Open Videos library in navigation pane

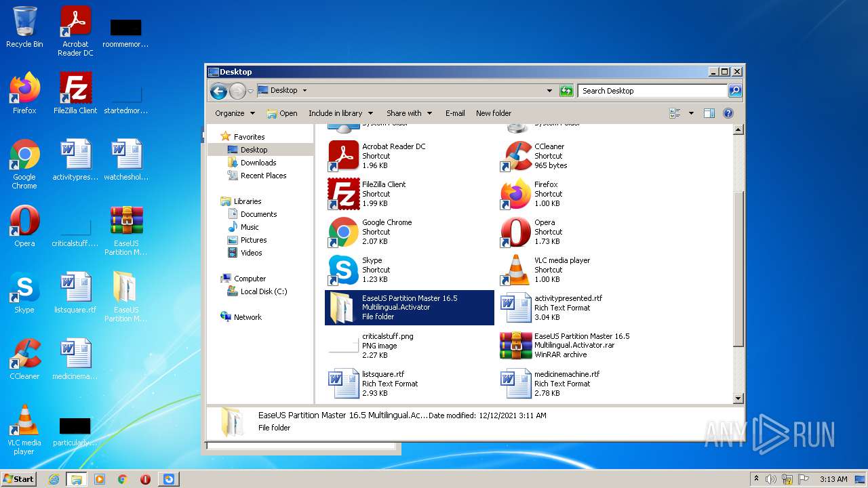251,253
